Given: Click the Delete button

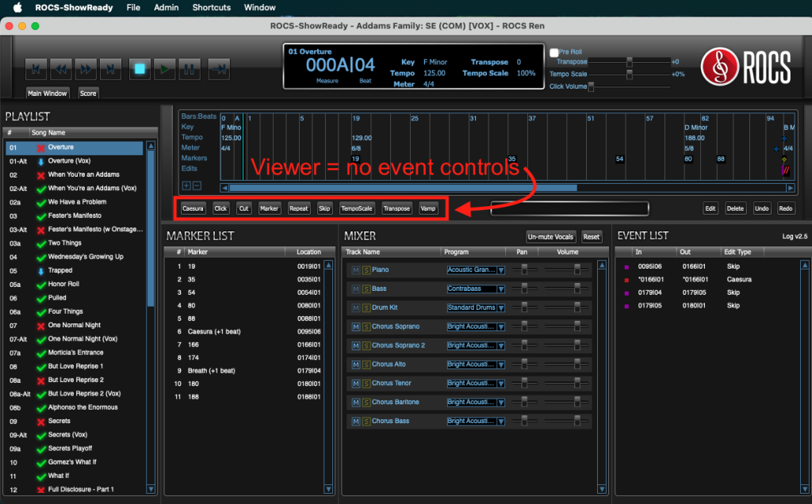Looking at the screenshot, I should point(735,208).
